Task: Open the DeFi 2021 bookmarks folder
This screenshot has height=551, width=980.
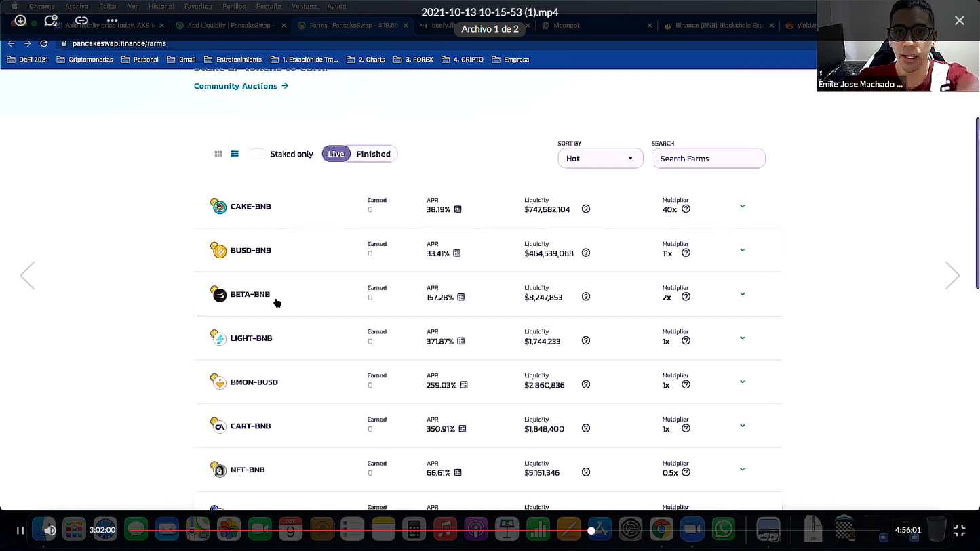Action: 28,60
